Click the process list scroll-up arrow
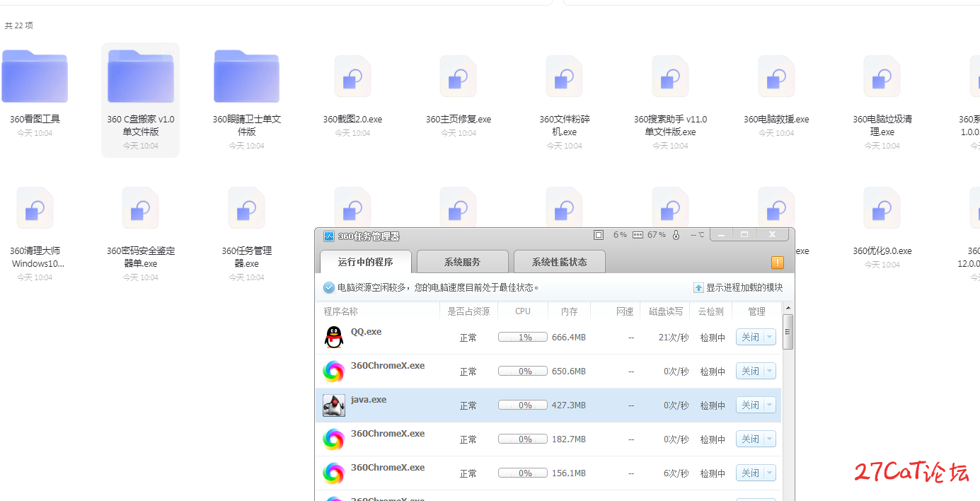 788,309
